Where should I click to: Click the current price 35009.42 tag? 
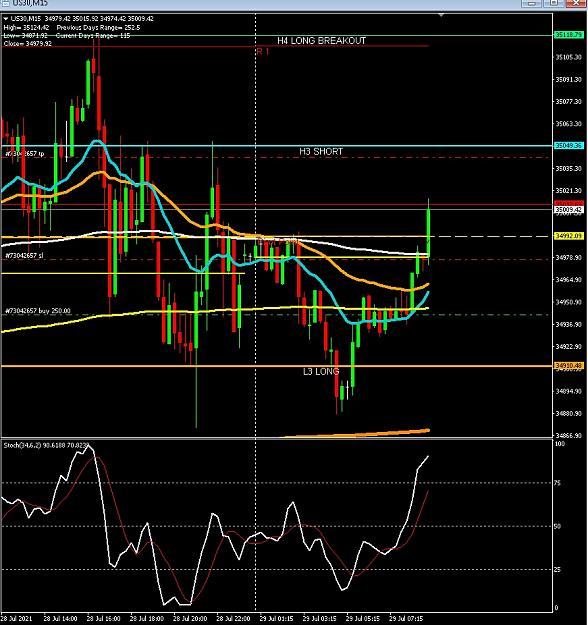(x=569, y=209)
